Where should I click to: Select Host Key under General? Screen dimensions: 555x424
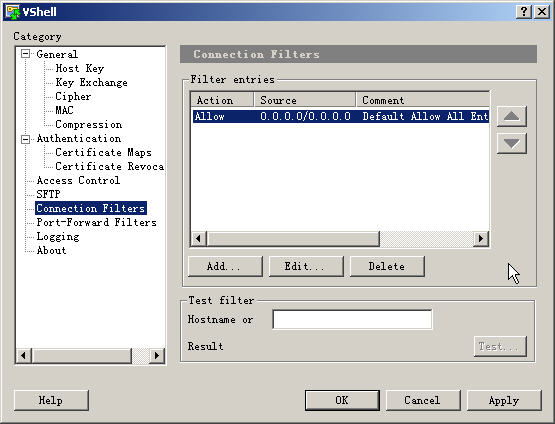pos(80,68)
